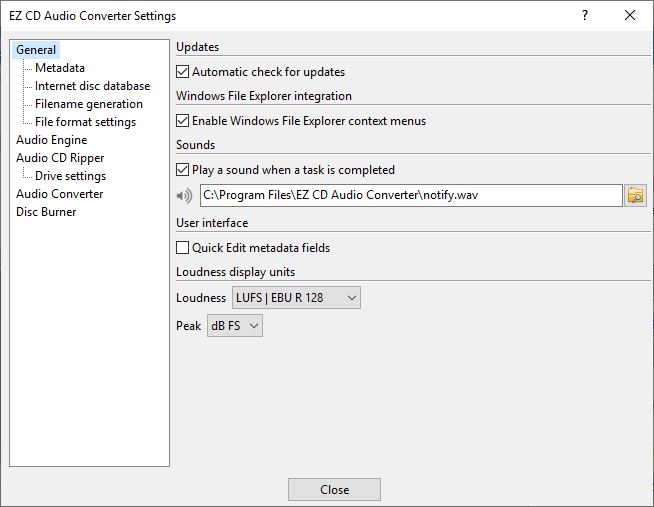Select File format settings item
This screenshot has width=654, height=507.
86,122
